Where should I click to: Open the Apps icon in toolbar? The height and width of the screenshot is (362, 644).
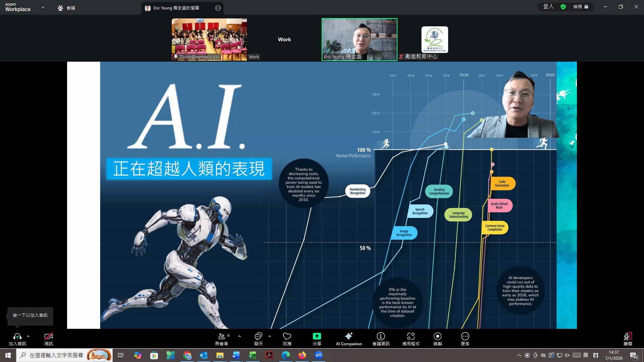point(411,336)
